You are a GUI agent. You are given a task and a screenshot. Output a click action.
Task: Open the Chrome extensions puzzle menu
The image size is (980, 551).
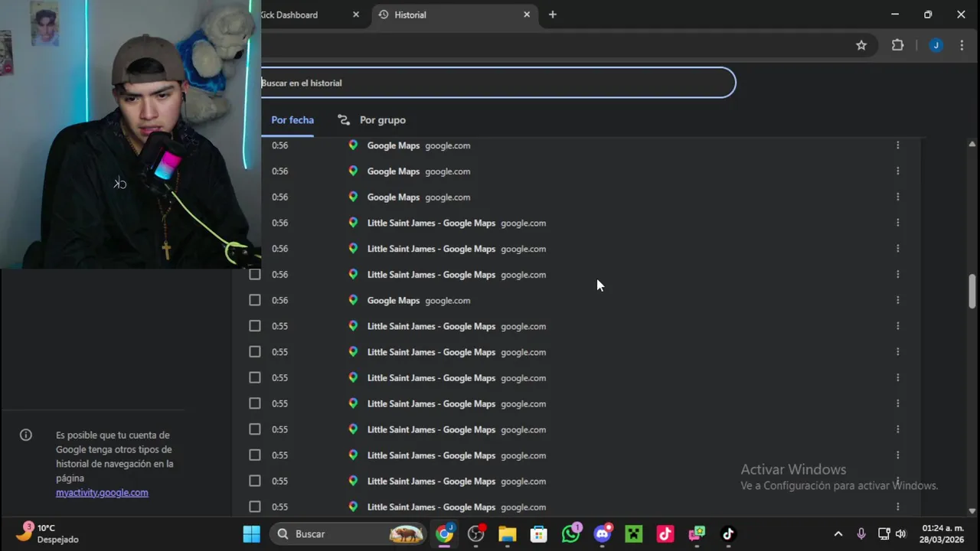click(x=898, y=45)
